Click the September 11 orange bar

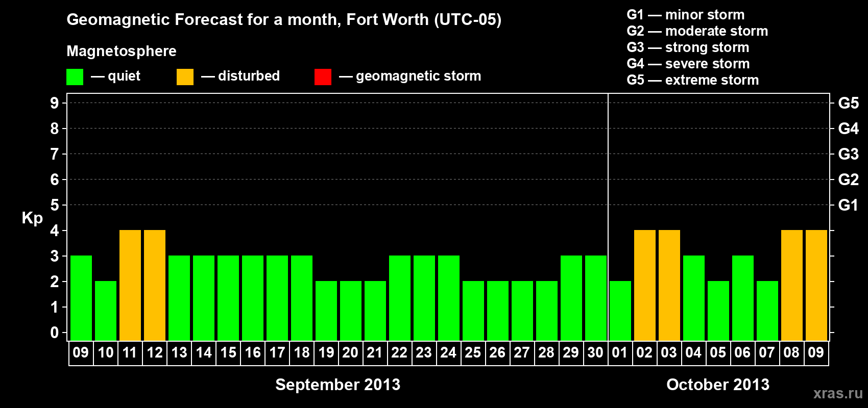[130, 285]
